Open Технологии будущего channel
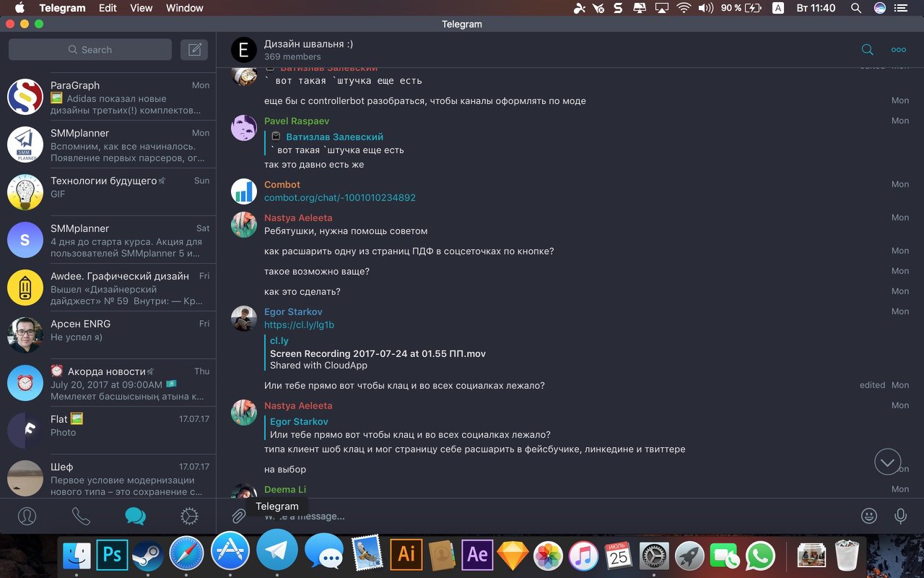This screenshot has width=924, height=578. pyautogui.click(x=108, y=192)
